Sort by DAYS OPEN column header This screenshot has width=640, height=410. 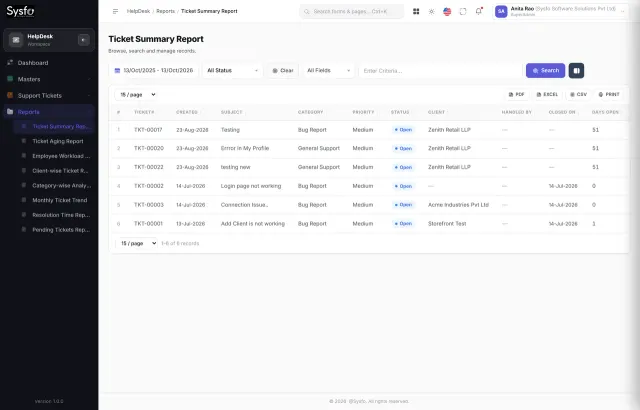[605, 112]
